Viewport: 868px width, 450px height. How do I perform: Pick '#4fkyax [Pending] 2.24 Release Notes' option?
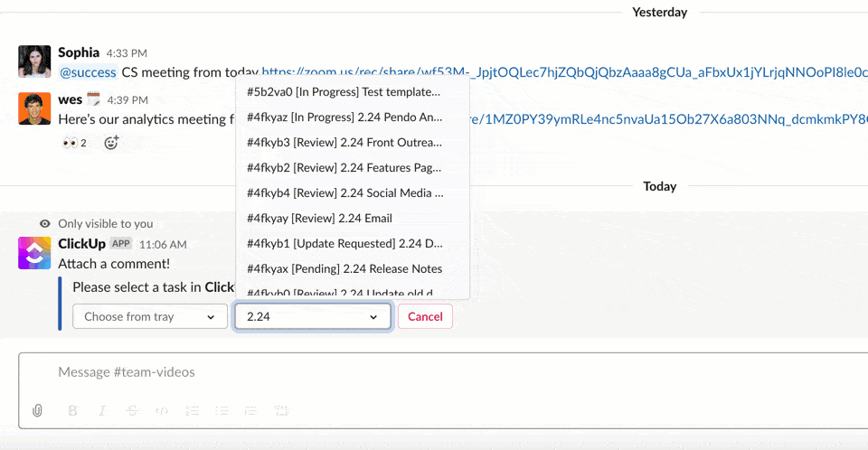[344, 268]
